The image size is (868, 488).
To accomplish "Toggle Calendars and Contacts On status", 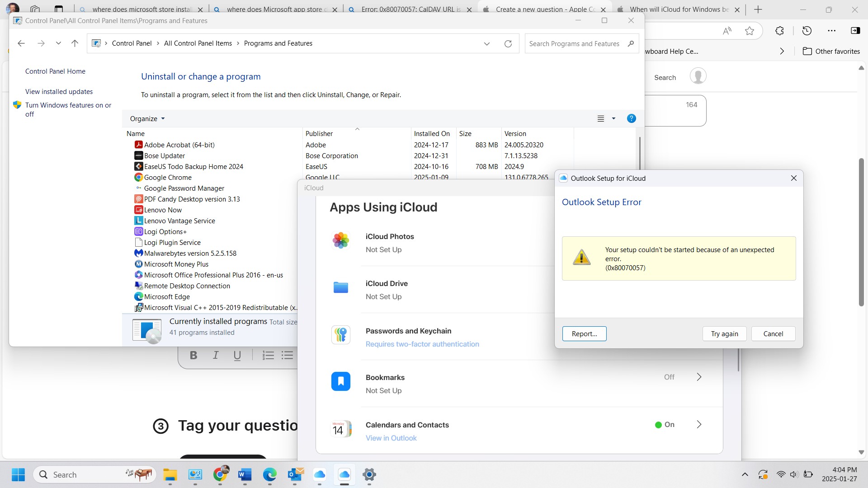I will tap(665, 425).
